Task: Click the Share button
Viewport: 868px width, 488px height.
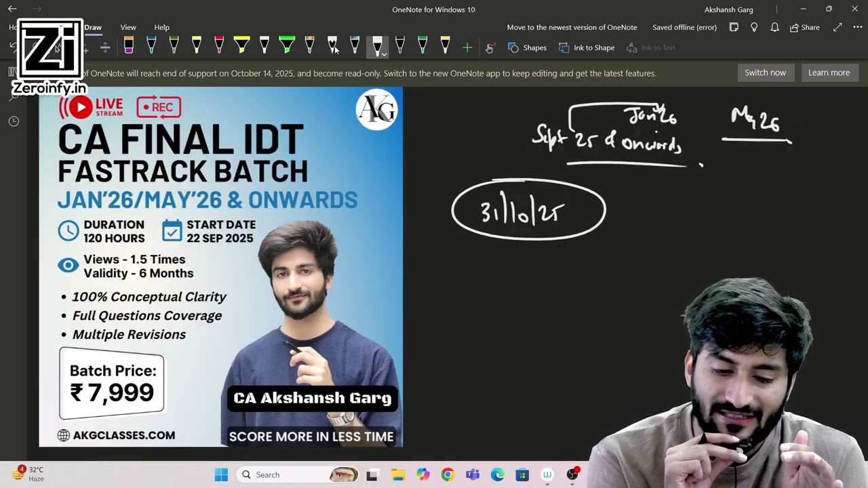Action: coord(805,27)
